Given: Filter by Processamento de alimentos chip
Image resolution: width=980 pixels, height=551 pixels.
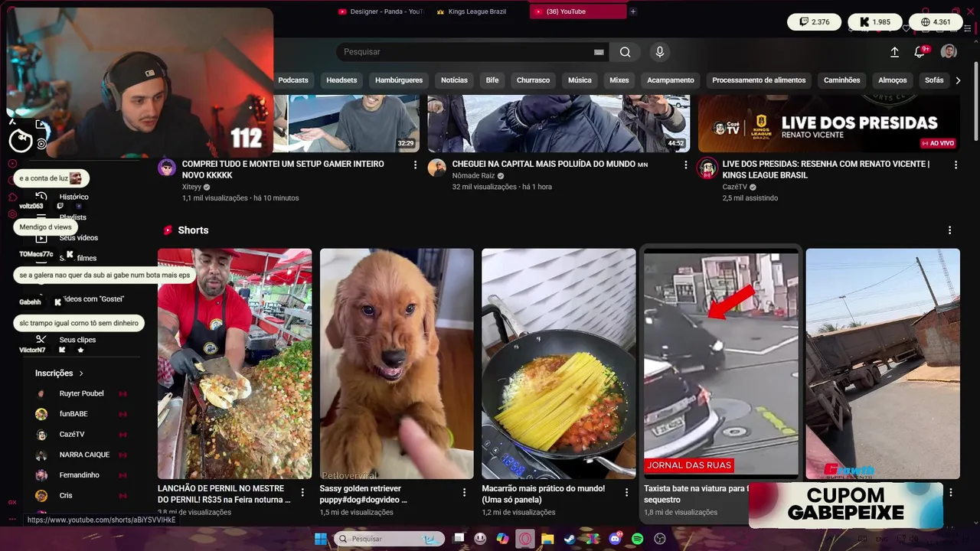Looking at the screenshot, I should pos(759,80).
